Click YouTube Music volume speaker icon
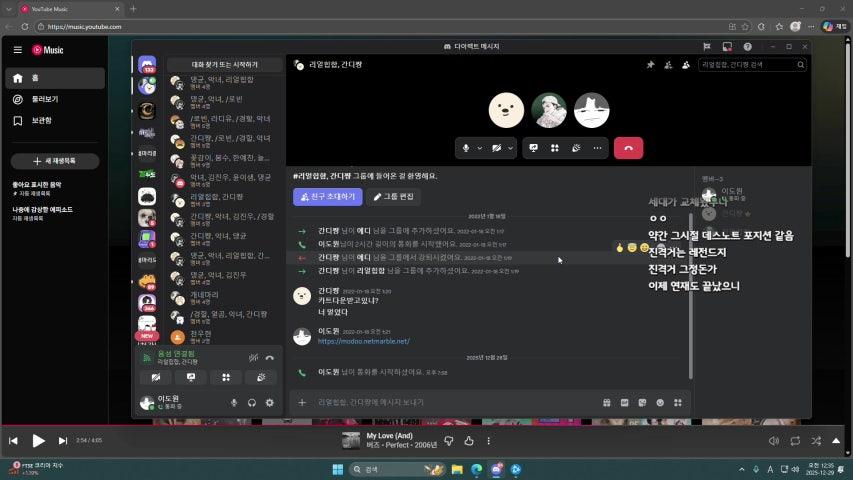Image resolution: width=853 pixels, height=480 pixels. click(774, 441)
